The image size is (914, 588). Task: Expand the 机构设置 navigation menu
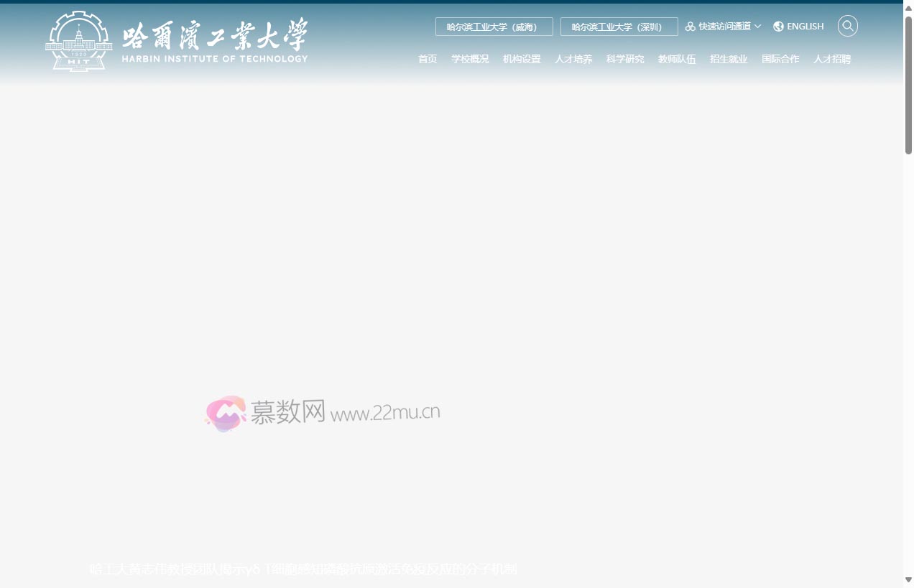(522, 59)
